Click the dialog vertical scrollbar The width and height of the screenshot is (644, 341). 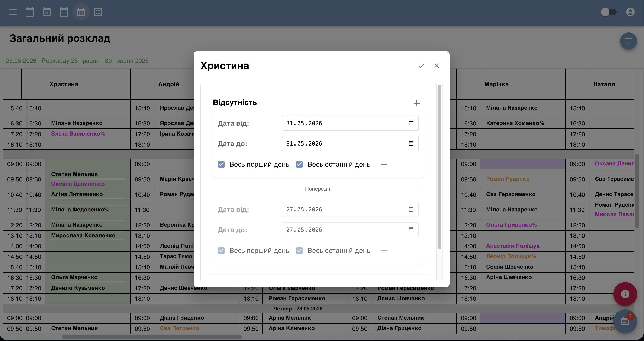(439, 167)
